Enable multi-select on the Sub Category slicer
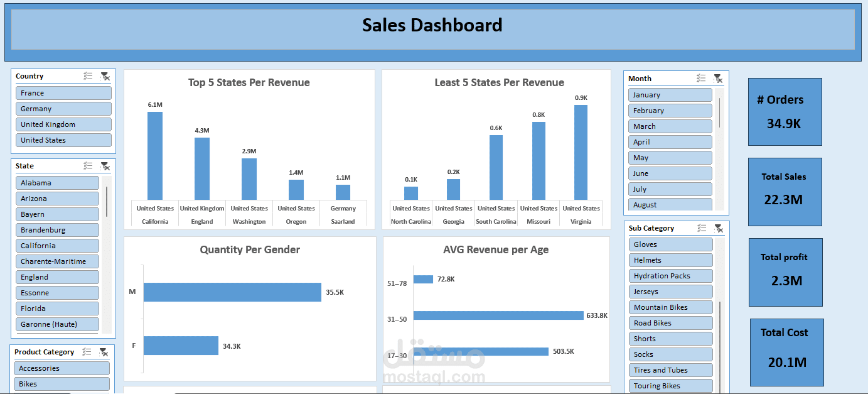This screenshot has height=394, width=868. (702, 227)
